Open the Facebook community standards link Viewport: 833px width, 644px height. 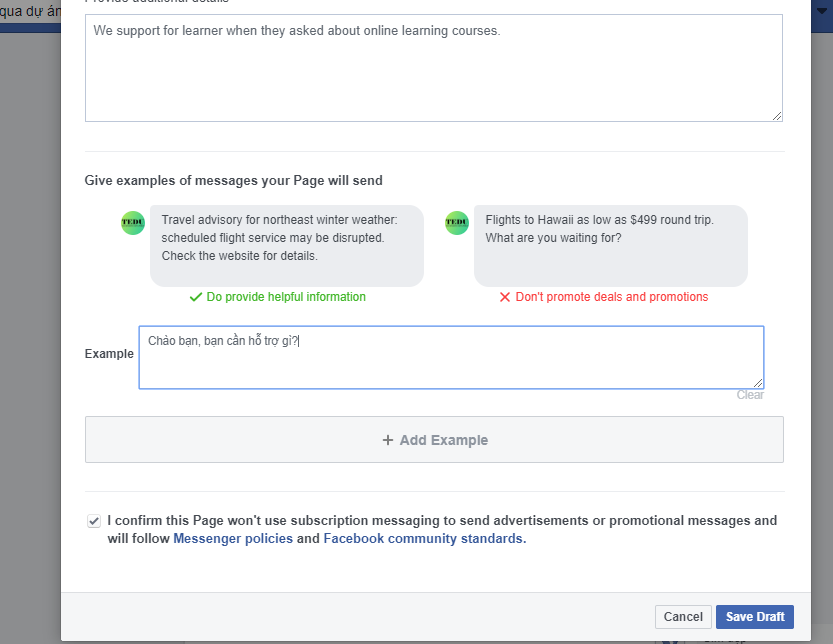click(x=424, y=539)
